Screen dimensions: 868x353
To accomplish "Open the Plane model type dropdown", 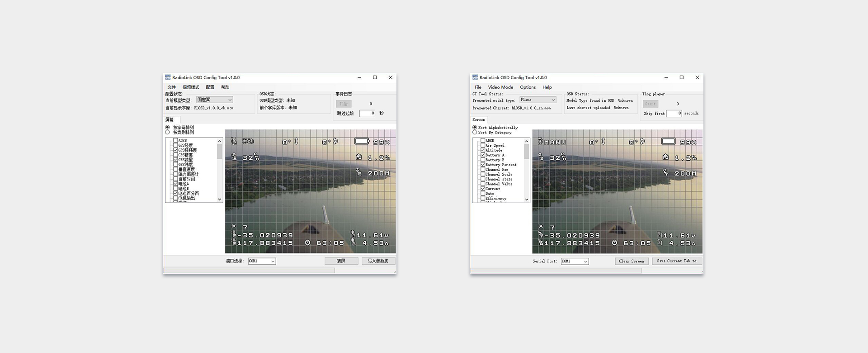I will (538, 100).
